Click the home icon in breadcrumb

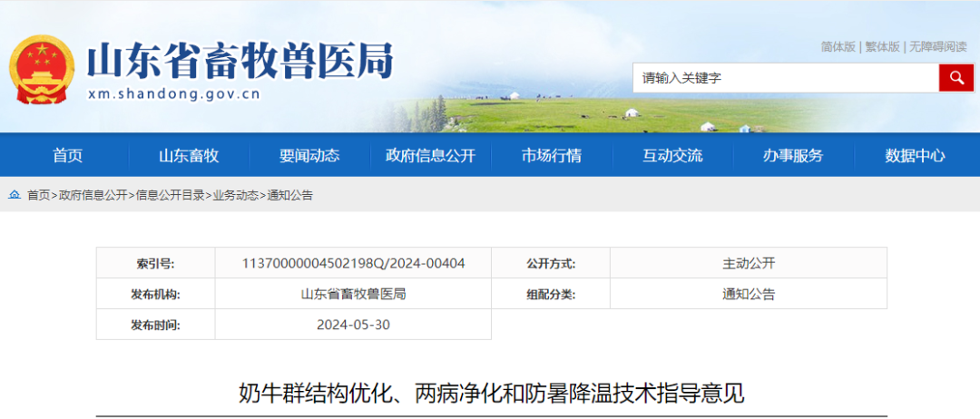pos(15,195)
